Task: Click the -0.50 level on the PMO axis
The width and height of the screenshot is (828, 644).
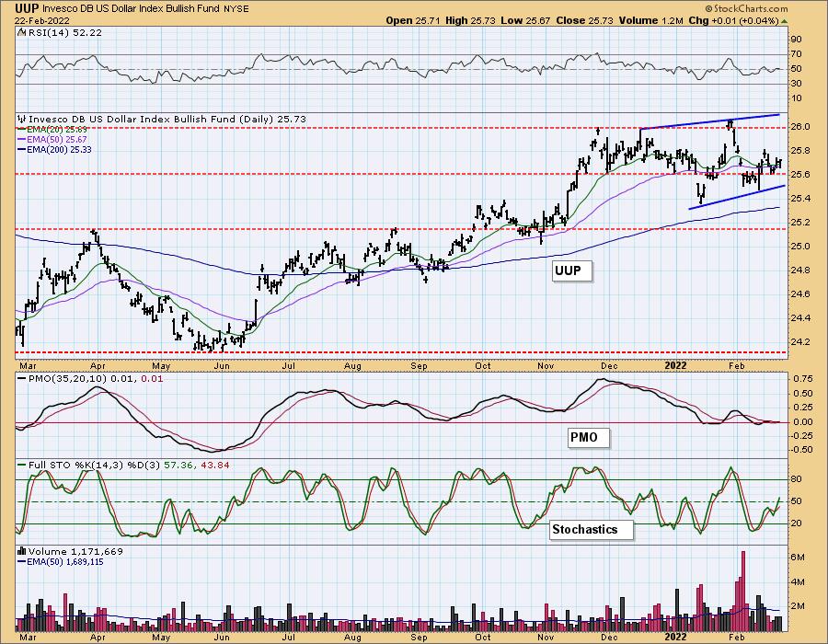Action: coord(802,450)
